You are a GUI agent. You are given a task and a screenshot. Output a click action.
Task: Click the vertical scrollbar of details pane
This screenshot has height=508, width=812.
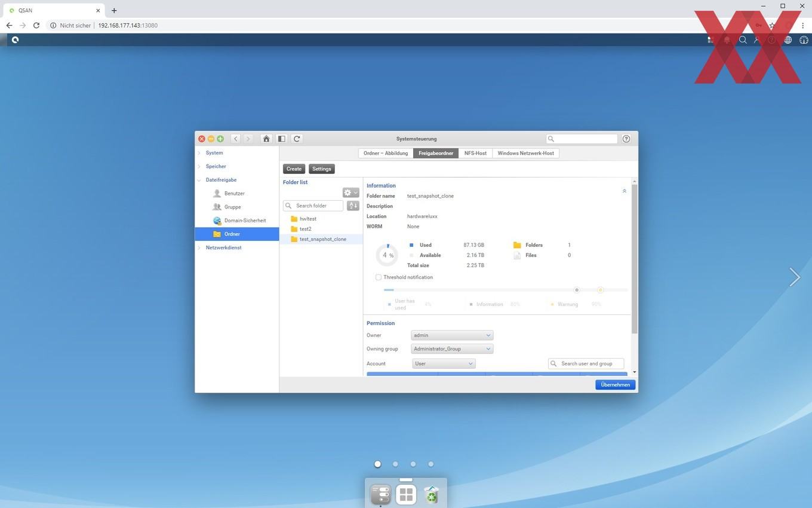tap(634, 258)
